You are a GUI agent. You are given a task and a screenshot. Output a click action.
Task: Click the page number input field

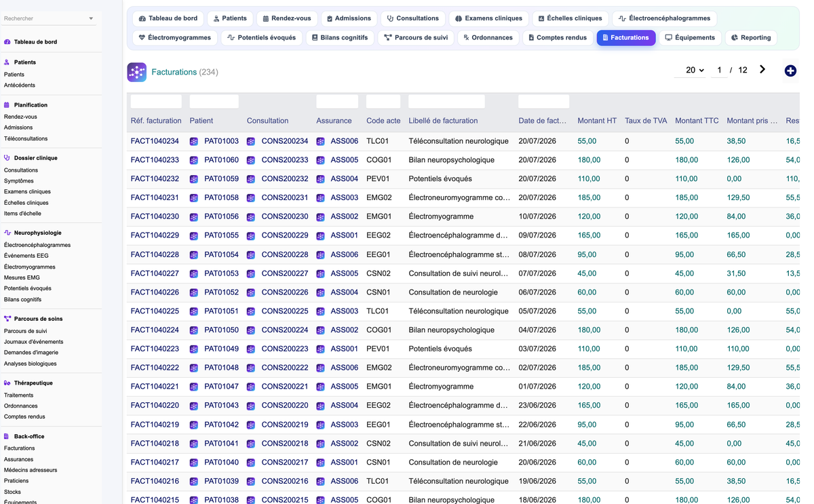click(x=719, y=70)
